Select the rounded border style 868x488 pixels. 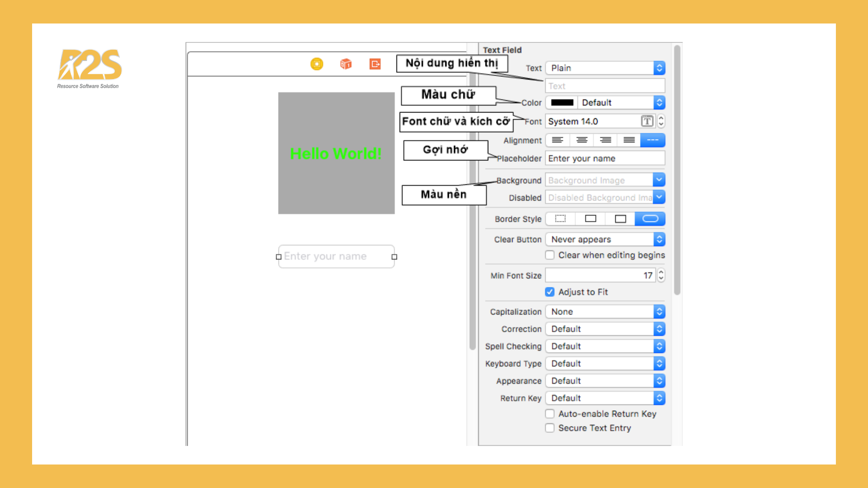click(650, 219)
